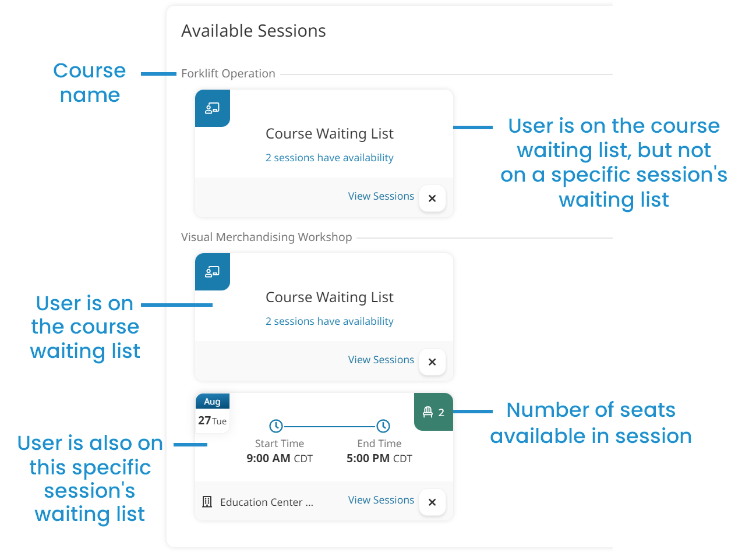Click the clock icon next to Start Time

[x=275, y=425]
